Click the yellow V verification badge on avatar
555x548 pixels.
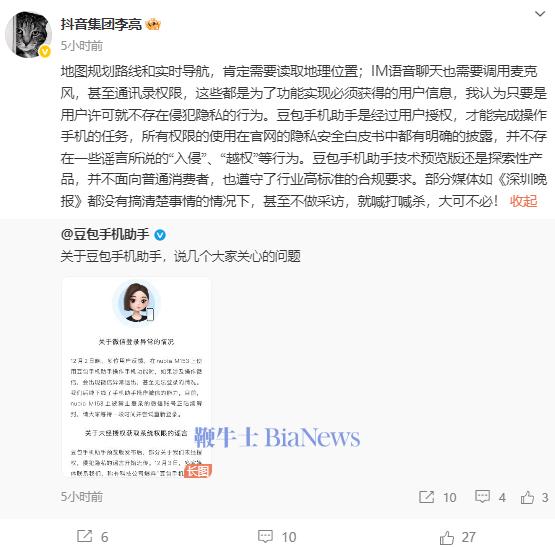45,52
